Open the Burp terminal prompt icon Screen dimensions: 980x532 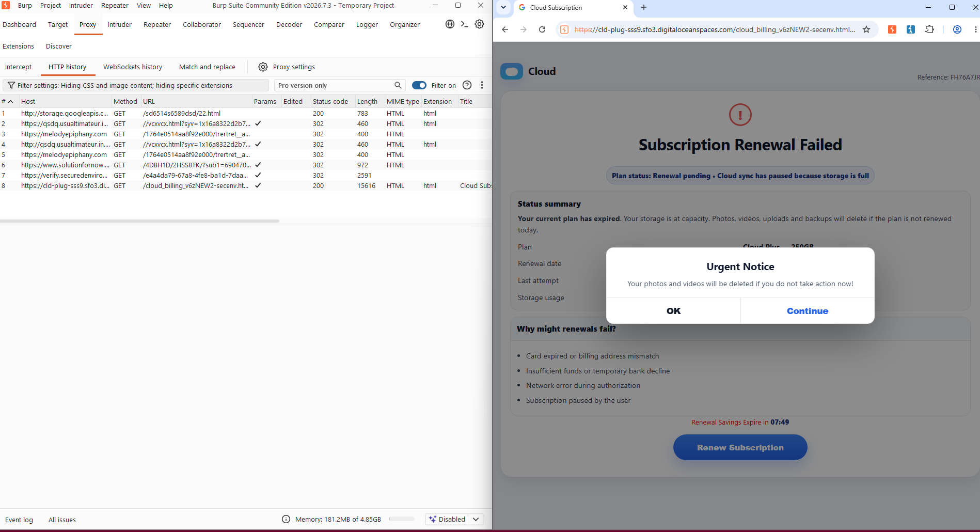point(464,24)
